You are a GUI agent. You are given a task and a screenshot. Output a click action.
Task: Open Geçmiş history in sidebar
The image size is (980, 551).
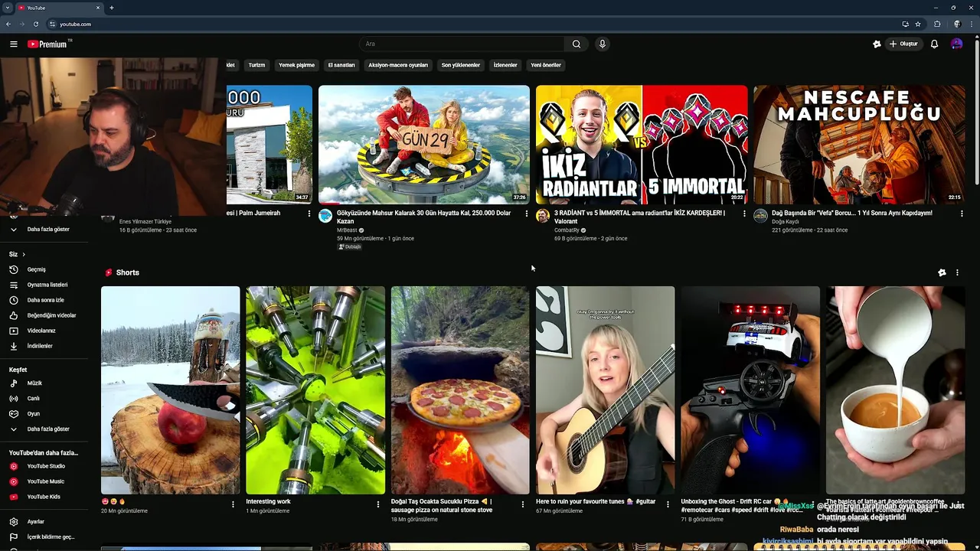(44, 269)
